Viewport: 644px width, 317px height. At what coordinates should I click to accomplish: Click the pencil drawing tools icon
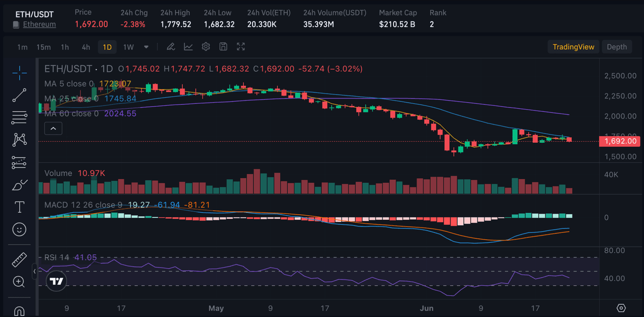click(171, 47)
